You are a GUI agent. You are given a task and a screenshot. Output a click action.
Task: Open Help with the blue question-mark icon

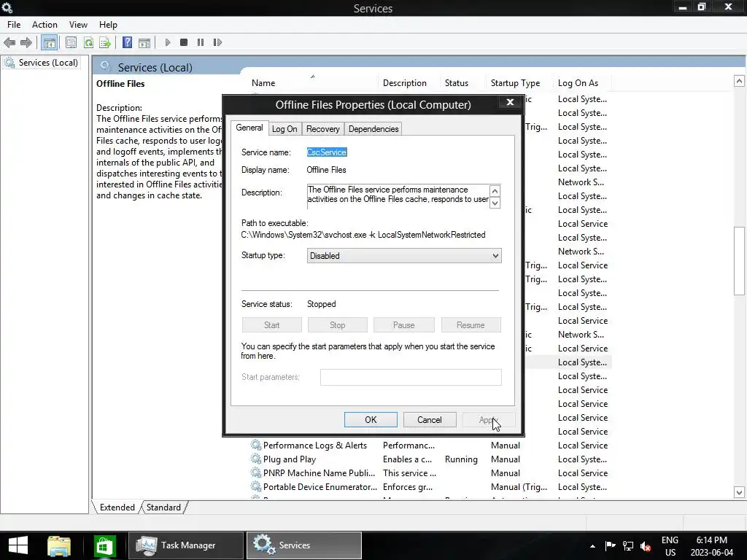(127, 42)
